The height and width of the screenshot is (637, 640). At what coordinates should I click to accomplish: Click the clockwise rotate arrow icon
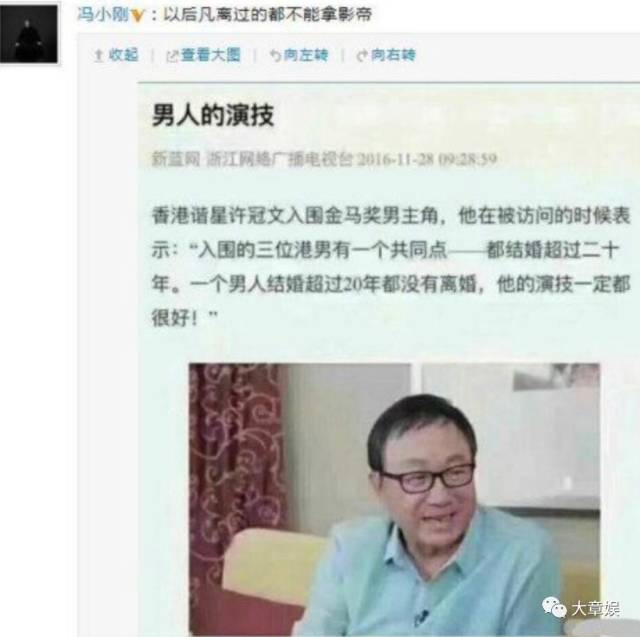click(362, 55)
